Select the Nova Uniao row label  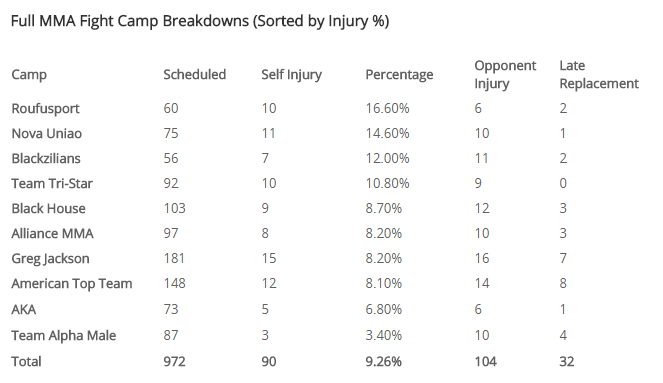47,134
